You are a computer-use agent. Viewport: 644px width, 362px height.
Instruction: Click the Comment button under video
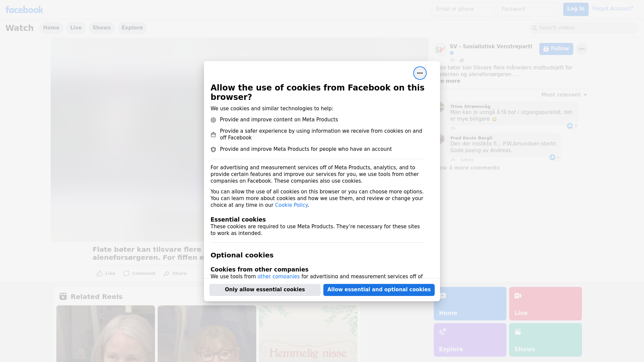pyautogui.click(x=139, y=274)
